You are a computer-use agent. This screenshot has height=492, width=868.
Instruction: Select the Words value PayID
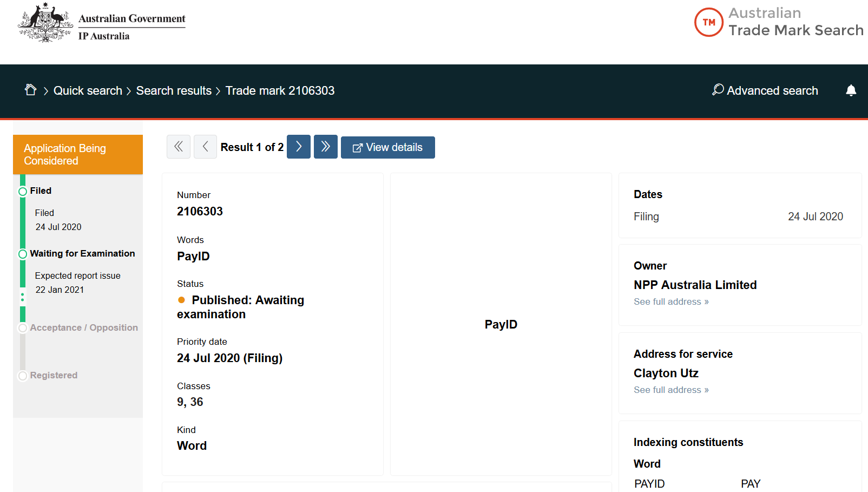click(193, 256)
